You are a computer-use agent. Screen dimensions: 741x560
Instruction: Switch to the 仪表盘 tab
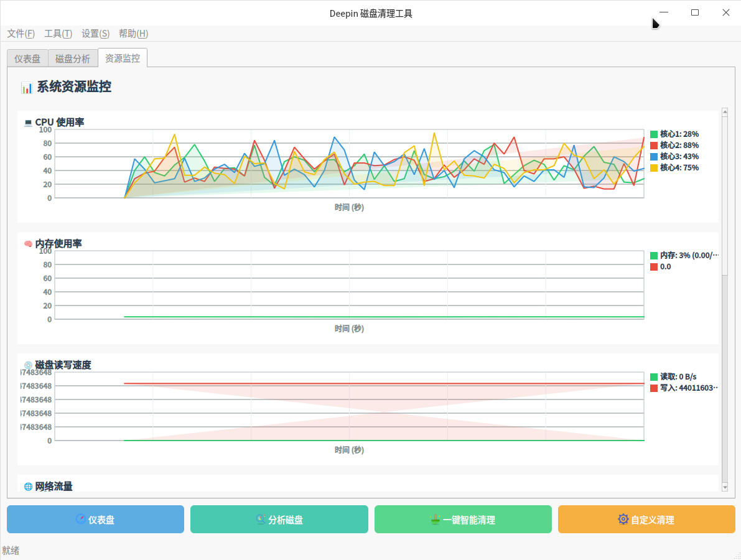[x=27, y=58]
